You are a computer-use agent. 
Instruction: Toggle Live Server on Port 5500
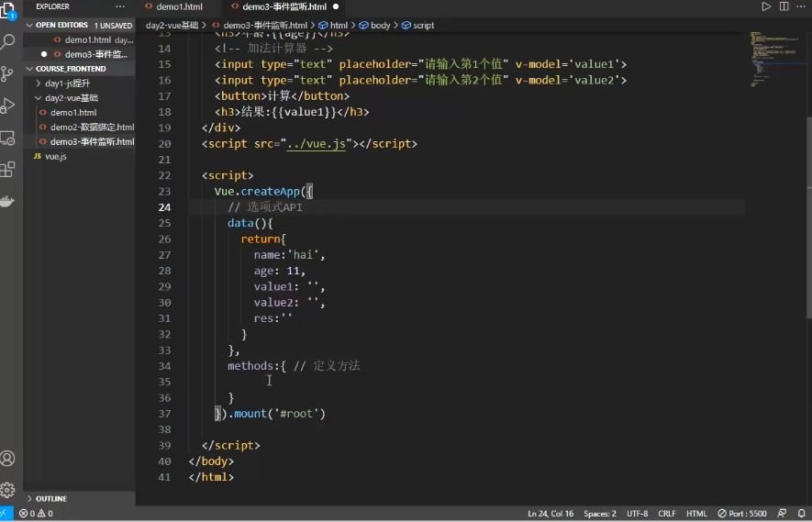[742, 514]
